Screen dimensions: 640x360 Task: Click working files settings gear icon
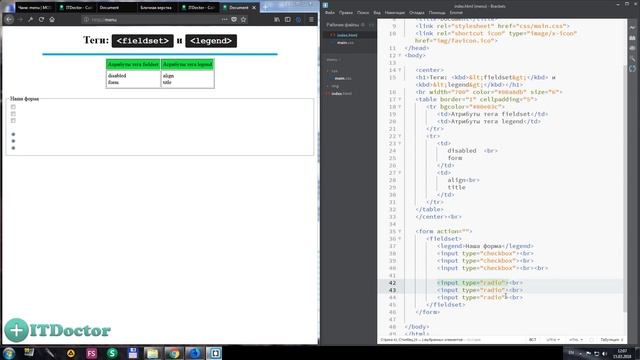coord(363,25)
